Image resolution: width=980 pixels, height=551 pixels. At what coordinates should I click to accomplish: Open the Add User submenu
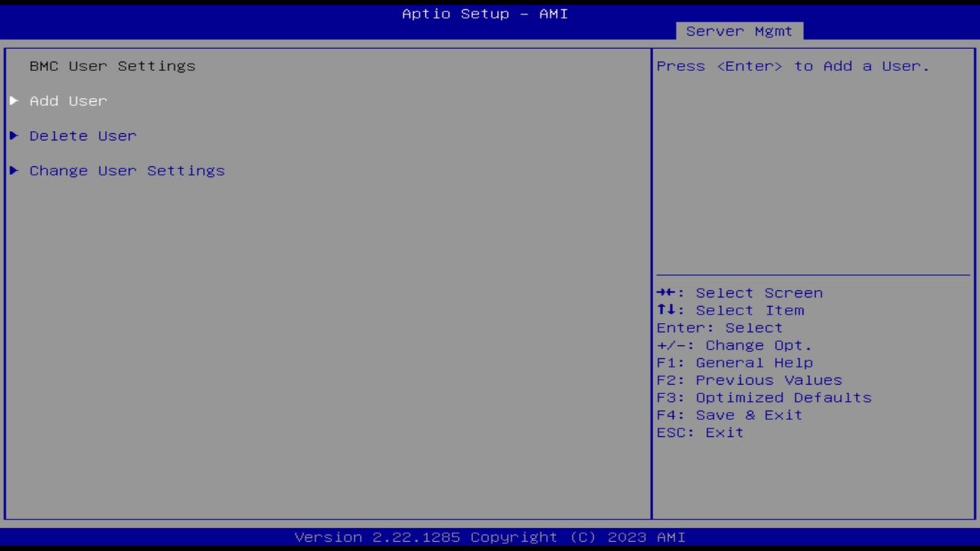point(68,101)
